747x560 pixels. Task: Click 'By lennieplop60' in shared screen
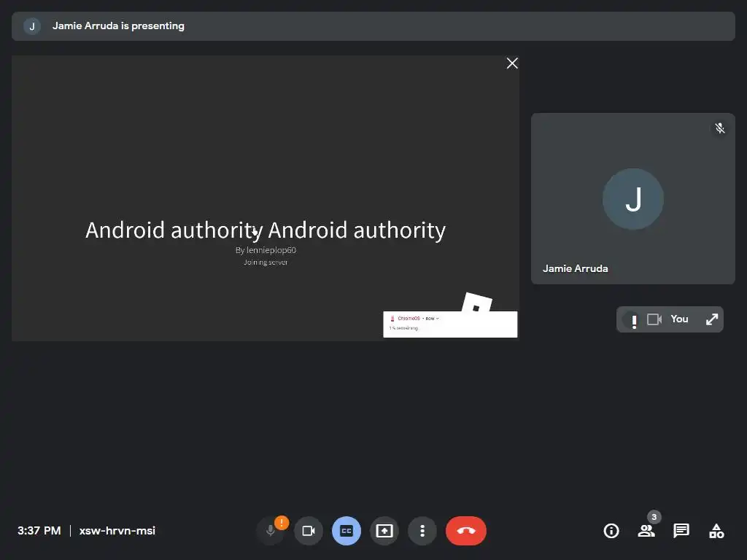266,250
